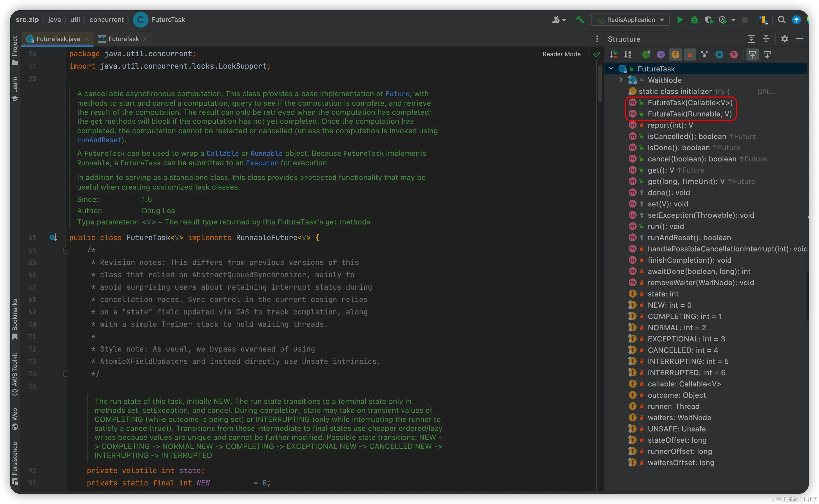Toggle Group Methods fork icon
819x504 pixels.
pyautogui.click(x=704, y=54)
